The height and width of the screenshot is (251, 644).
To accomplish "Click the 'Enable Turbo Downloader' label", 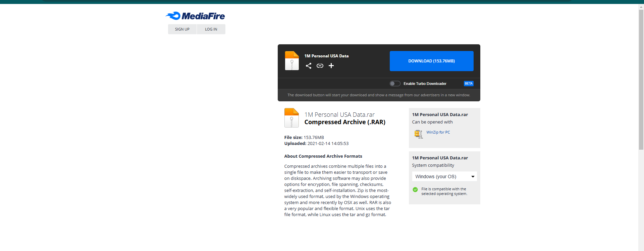I will [425, 84].
